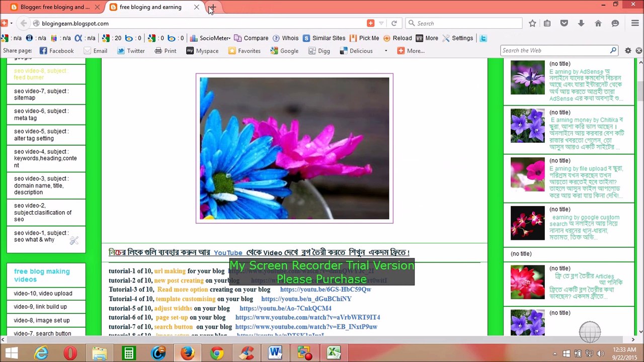
Task: Click Compare in the SEO toolbar
Action: click(x=252, y=38)
